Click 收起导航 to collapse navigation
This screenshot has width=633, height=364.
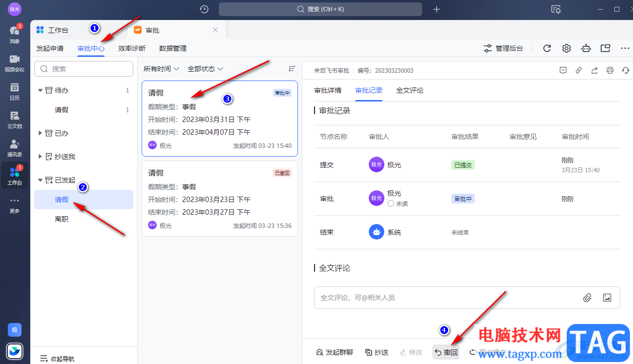pos(57,359)
